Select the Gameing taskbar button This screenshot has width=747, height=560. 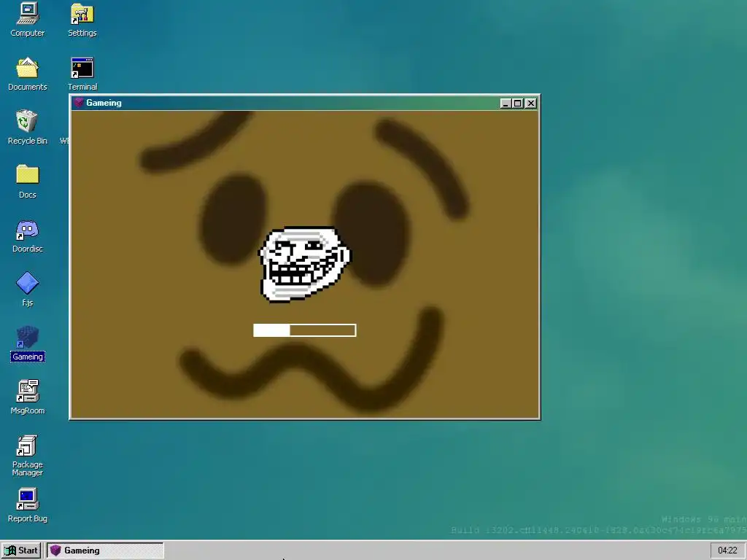[105, 551]
